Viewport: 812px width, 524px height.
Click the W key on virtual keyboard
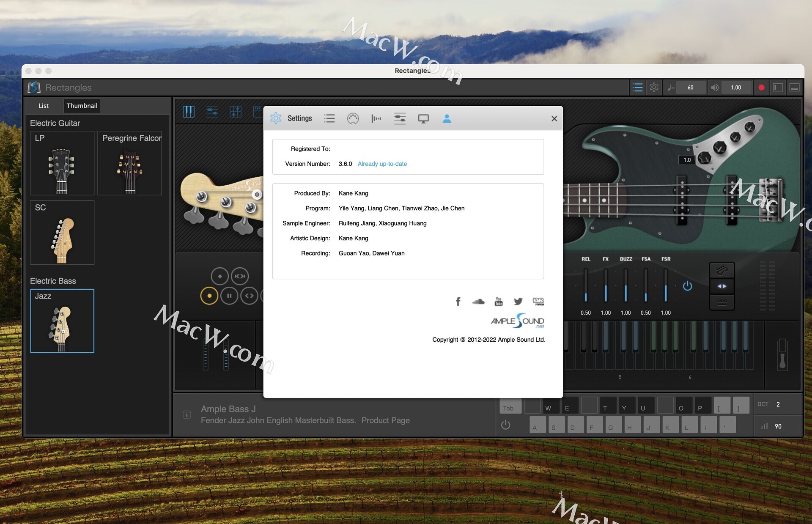pos(551,406)
